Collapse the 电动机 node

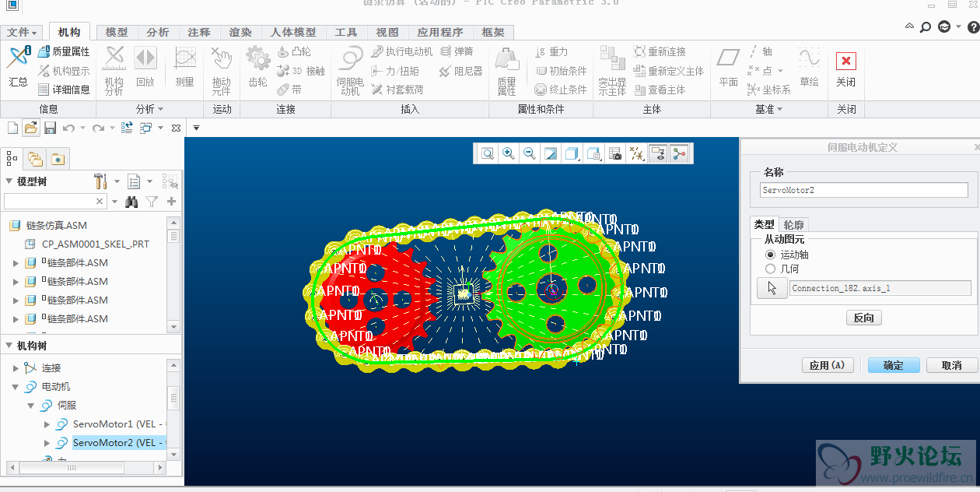16,387
